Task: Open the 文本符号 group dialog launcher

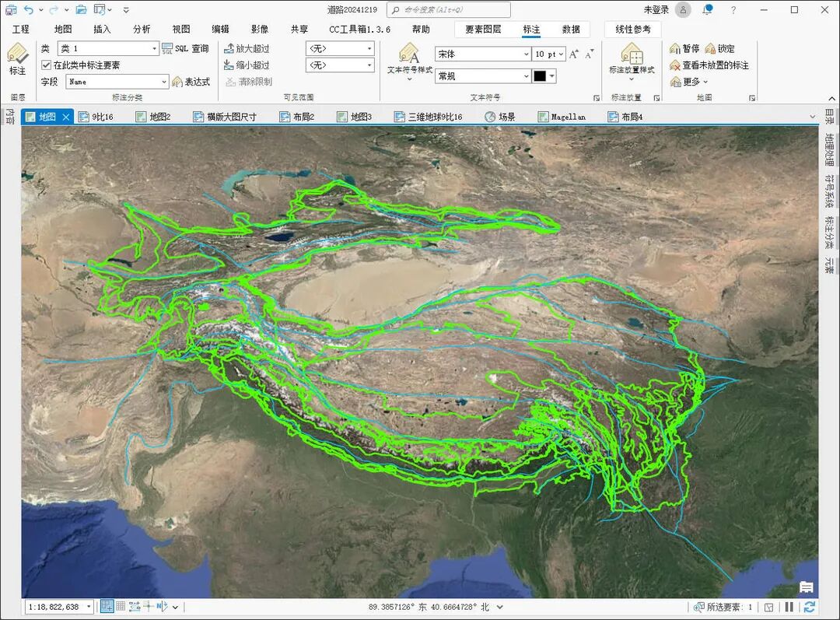Action: [597, 98]
